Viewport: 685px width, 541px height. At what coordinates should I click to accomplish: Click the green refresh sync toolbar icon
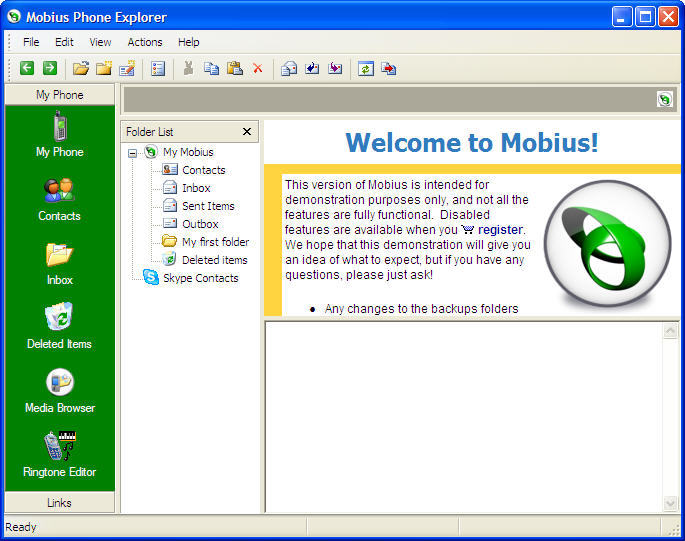coord(366,69)
